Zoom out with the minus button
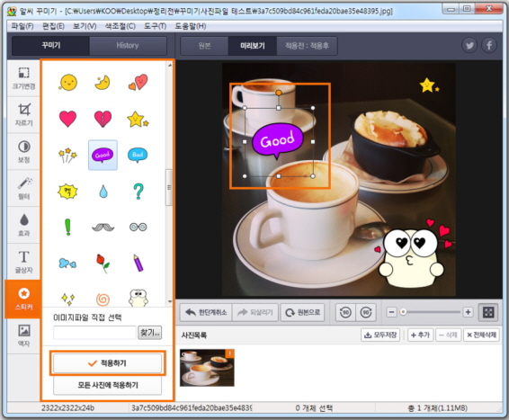Image resolution: width=509 pixels, height=420 pixels. point(391,312)
